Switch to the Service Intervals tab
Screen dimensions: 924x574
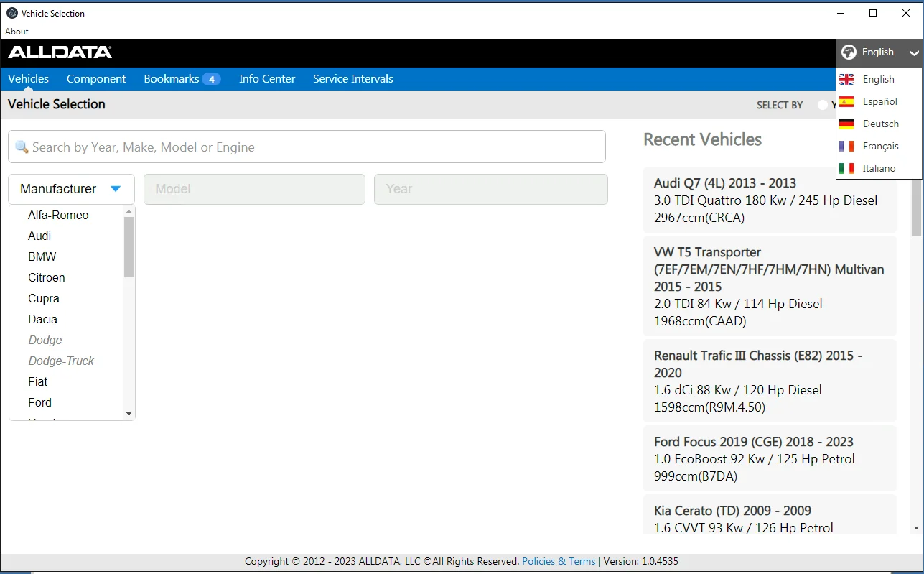[x=353, y=79]
